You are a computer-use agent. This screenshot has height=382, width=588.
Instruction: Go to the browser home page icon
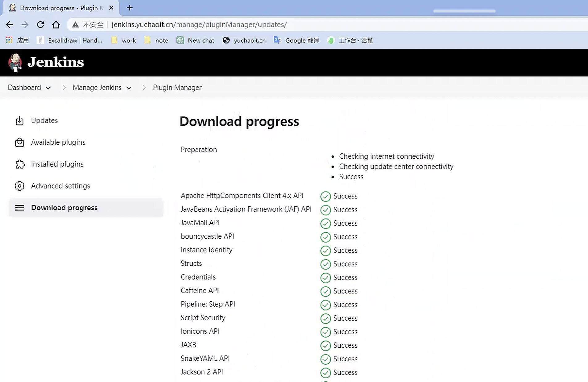pos(56,25)
